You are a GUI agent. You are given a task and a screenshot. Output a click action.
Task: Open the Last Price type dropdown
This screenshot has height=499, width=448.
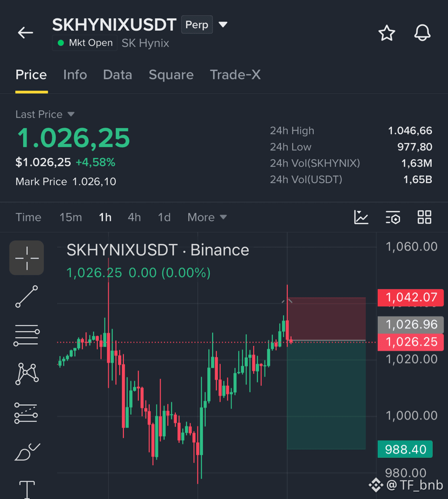point(71,114)
